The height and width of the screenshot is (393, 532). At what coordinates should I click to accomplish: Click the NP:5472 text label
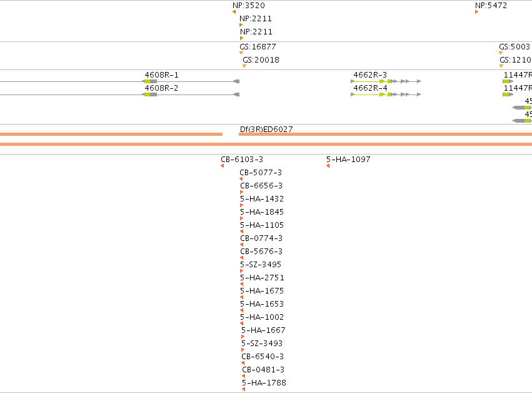(491, 6)
